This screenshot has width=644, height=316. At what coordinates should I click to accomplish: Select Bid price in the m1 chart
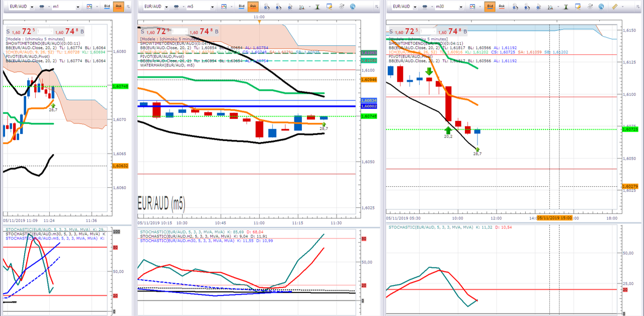[107, 7]
